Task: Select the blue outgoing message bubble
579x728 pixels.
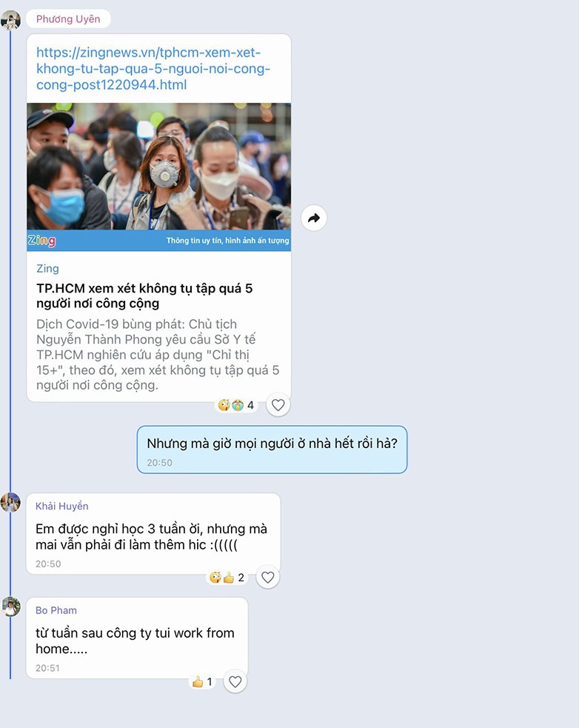Action: (x=272, y=450)
